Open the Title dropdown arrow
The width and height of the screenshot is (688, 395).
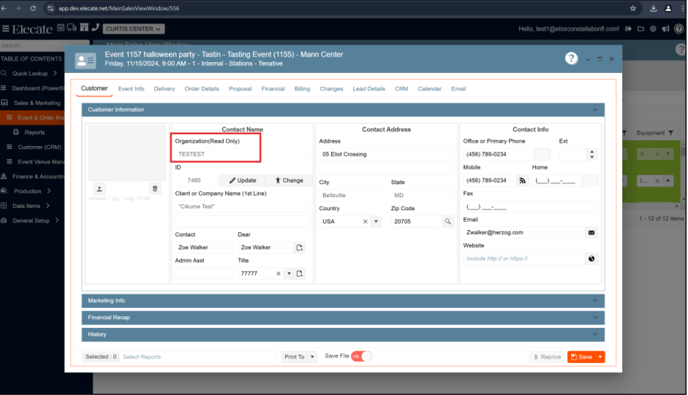[x=289, y=273]
